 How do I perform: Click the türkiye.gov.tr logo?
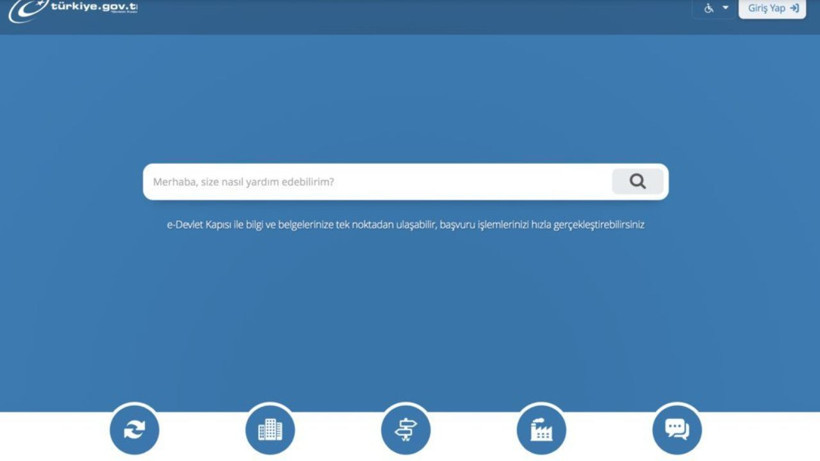coord(73,10)
